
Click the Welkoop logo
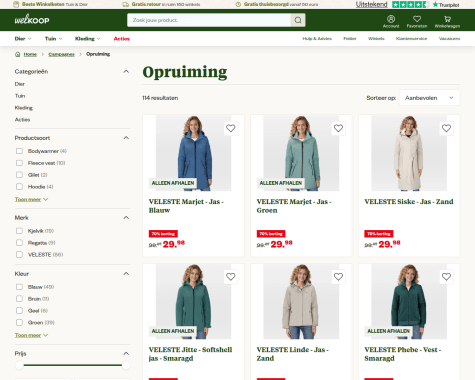coord(32,20)
